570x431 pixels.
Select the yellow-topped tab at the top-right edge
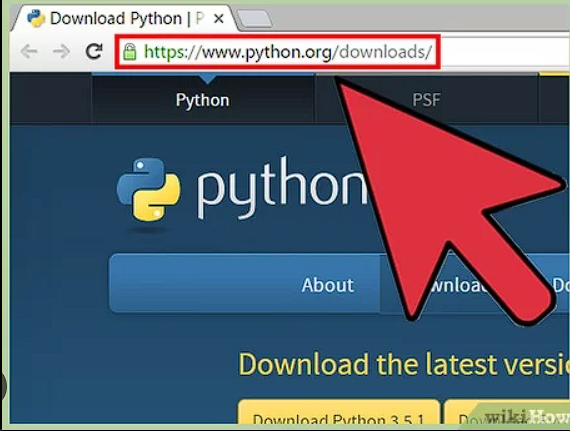pyautogui.click(x=554, y=98)
